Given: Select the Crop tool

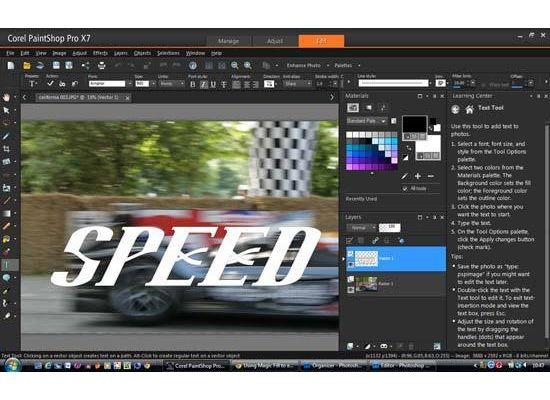Looking at the screenshot, I should [6, 149].
